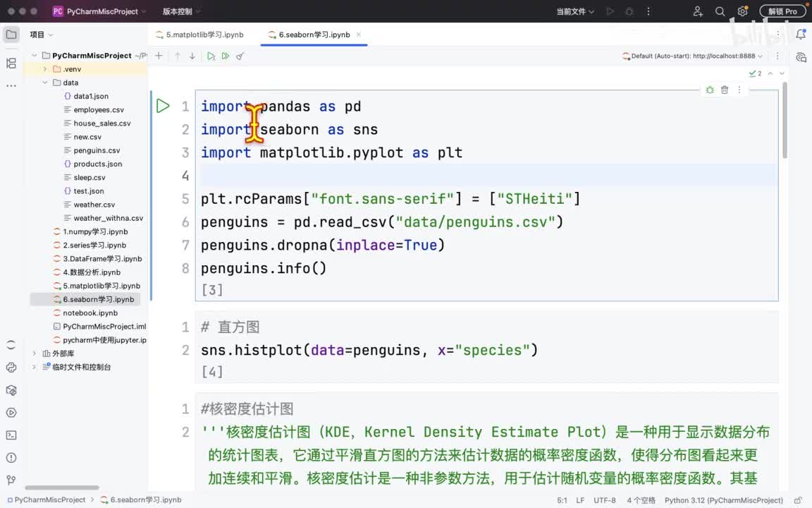This screenshot has width=812, height=508.
Task: Click the title bar Debug bug icon
Action: click(629, 11)
